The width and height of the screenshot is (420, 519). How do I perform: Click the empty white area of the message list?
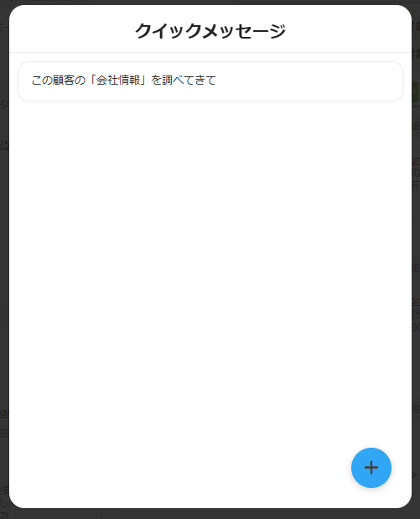coord(210,265)
